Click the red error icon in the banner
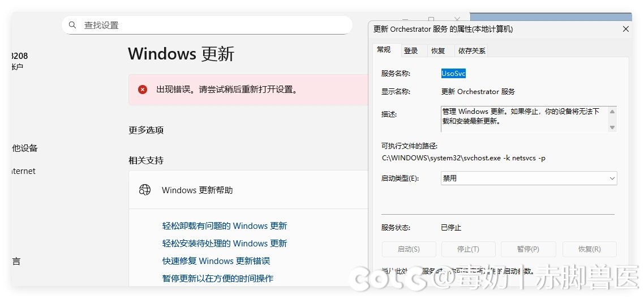 coord(143,90)
